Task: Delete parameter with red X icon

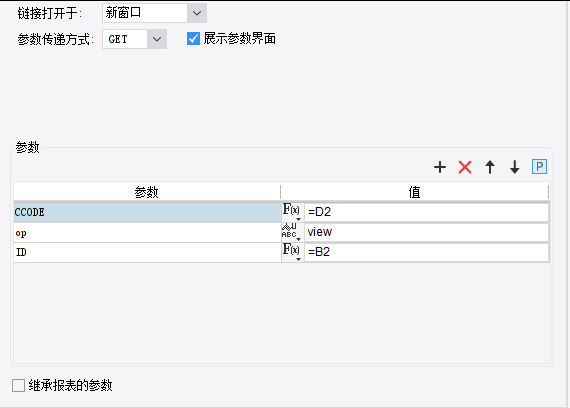Action: click(x=465, y=167)
